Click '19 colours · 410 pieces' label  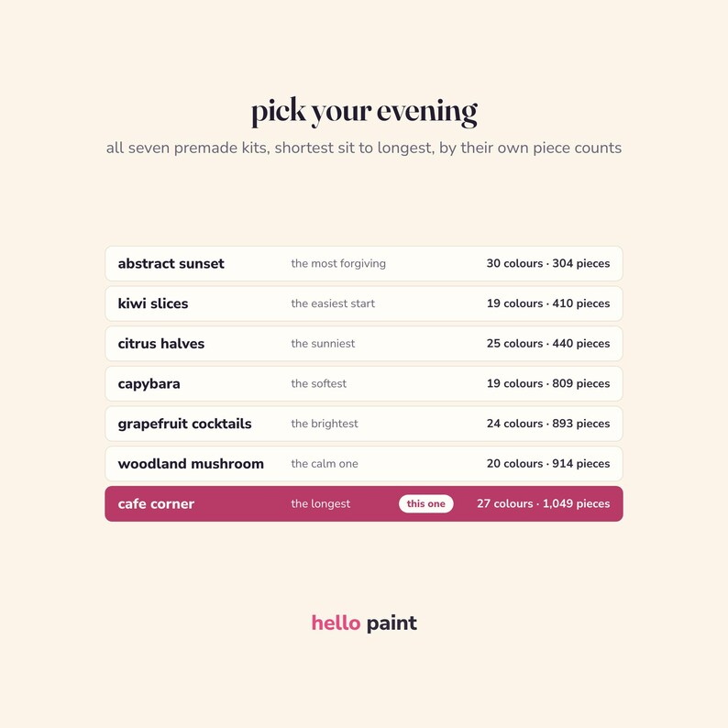[x=548, y=303]
